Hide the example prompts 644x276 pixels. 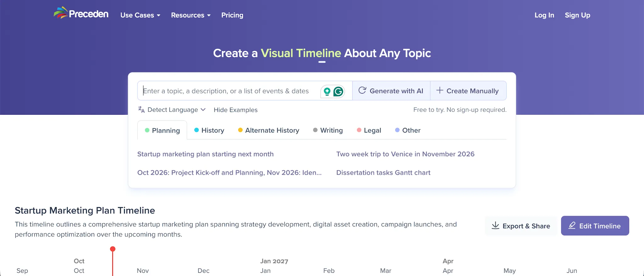click(x=236, y=110)
